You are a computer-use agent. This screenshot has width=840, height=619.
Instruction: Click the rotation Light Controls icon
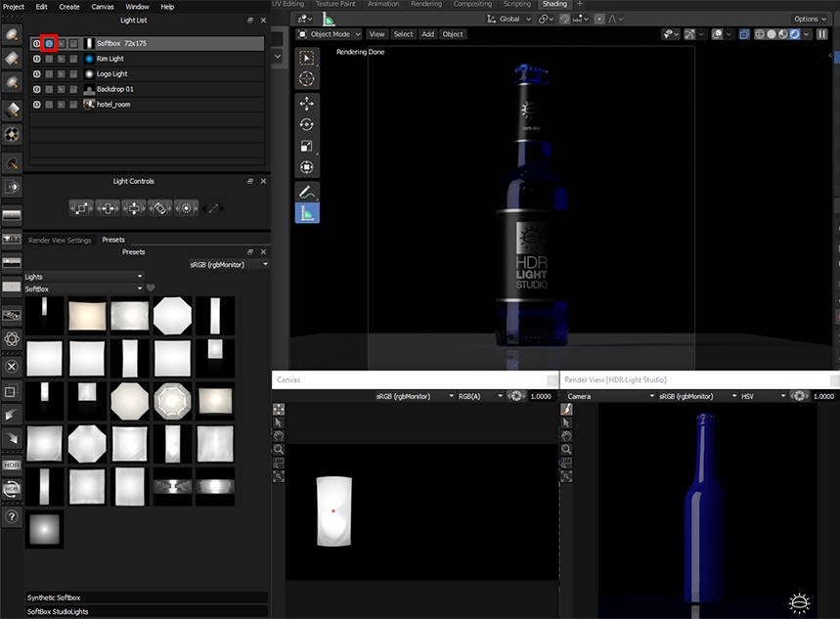160,208
